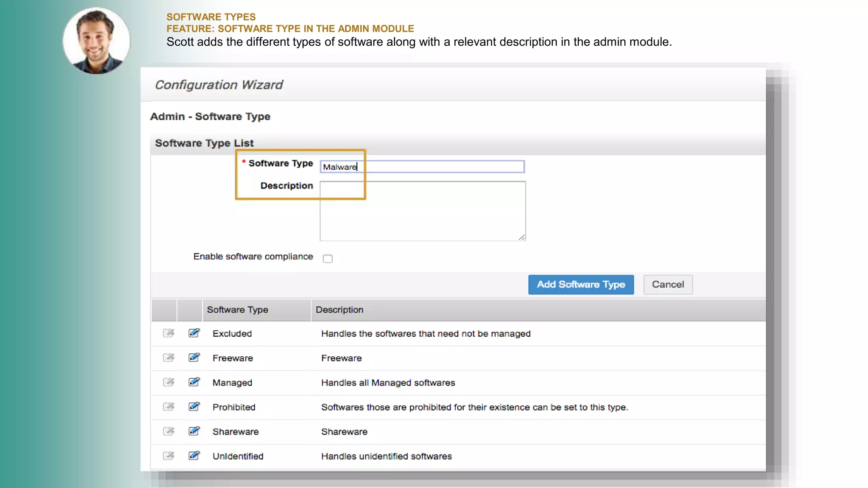Click the Software Type column header

[237, 310]
